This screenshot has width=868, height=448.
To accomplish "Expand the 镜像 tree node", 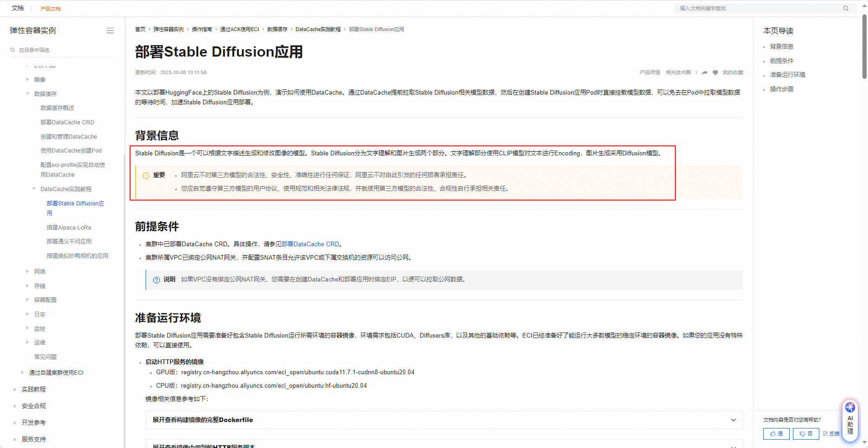I will pyautogui.click(x=27, y=79).
